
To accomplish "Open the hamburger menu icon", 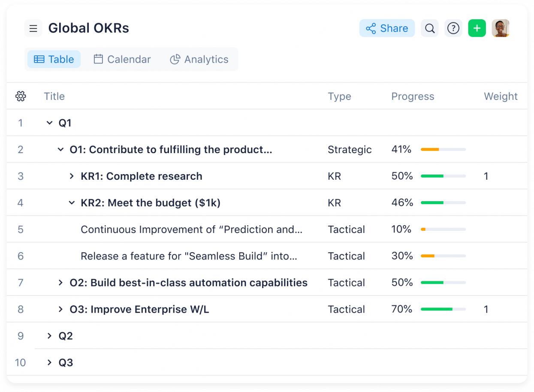I will (x=33, y=29).
